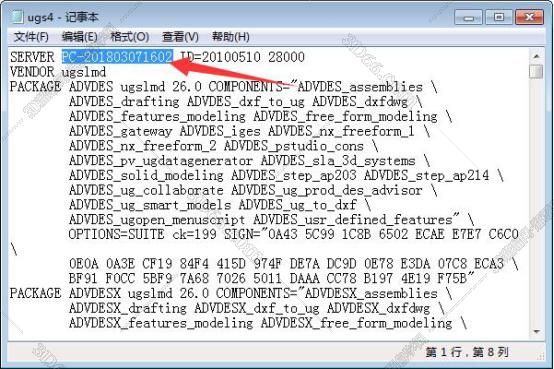Click ADVDES_solid_modeling text
Screen dimensions: 554x369
pyautogui.click(x=146, y=175)
